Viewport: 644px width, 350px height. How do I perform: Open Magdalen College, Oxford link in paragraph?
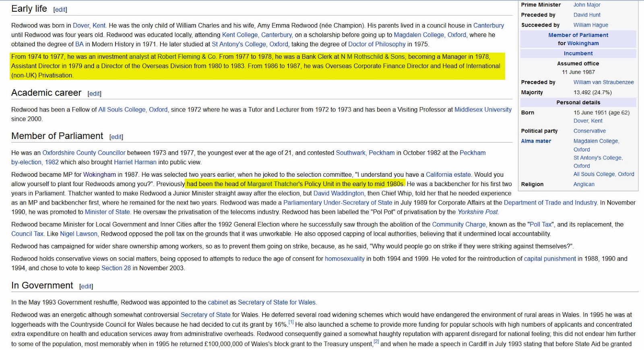[x=430, y=35]
